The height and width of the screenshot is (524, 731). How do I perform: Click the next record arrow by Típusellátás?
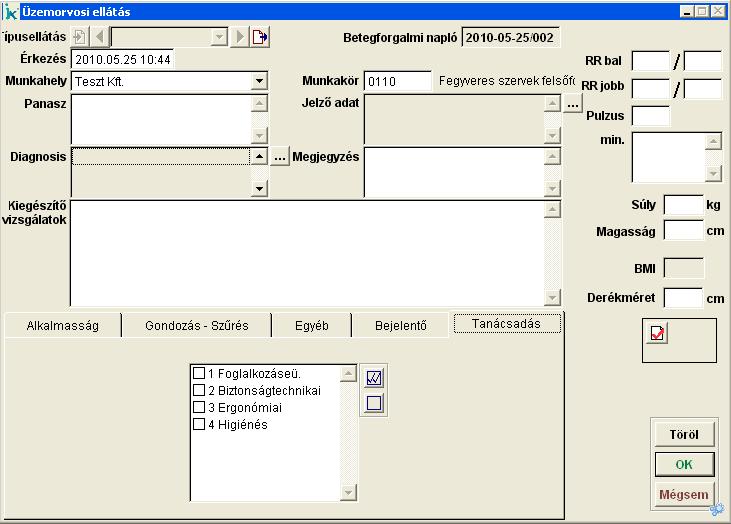[240, 37]
